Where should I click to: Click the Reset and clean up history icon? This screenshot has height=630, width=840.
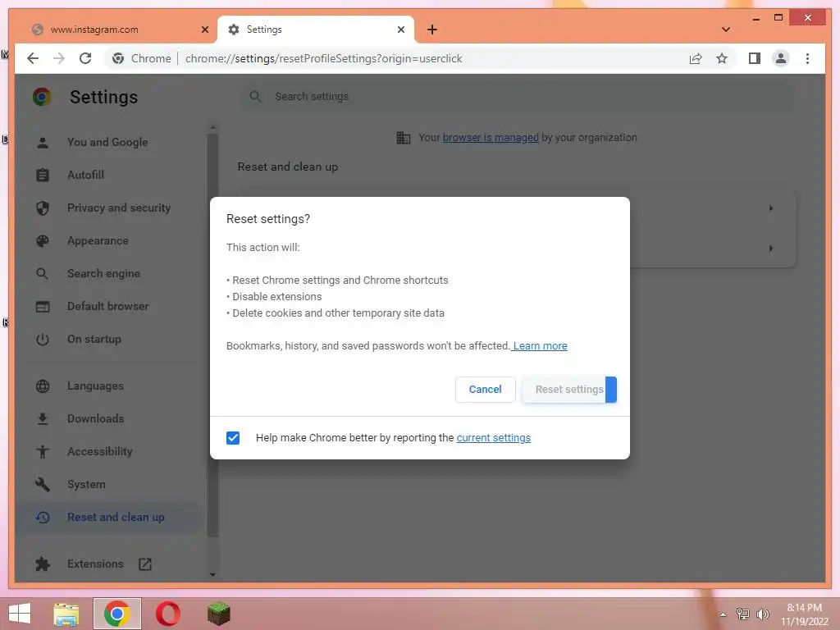[x=43, y=518]
